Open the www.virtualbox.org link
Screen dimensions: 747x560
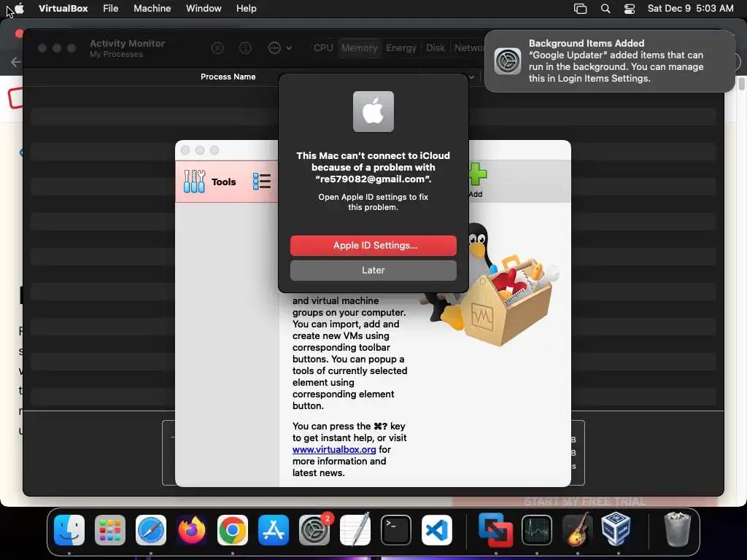point(334,449)
